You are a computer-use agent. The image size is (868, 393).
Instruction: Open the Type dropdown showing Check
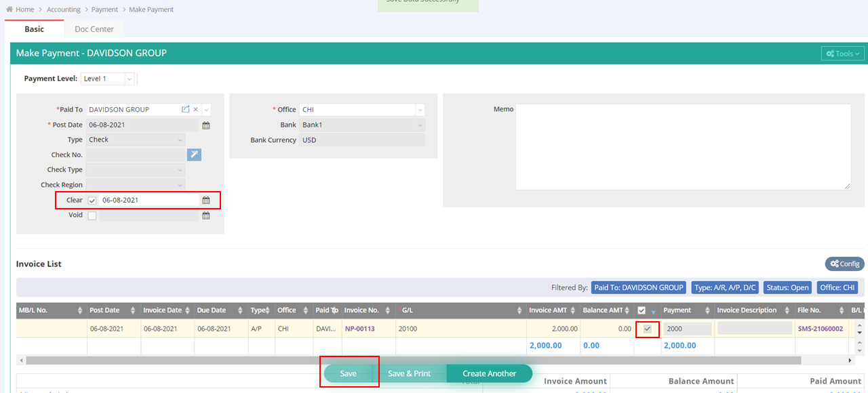click(x=136, y=140)
